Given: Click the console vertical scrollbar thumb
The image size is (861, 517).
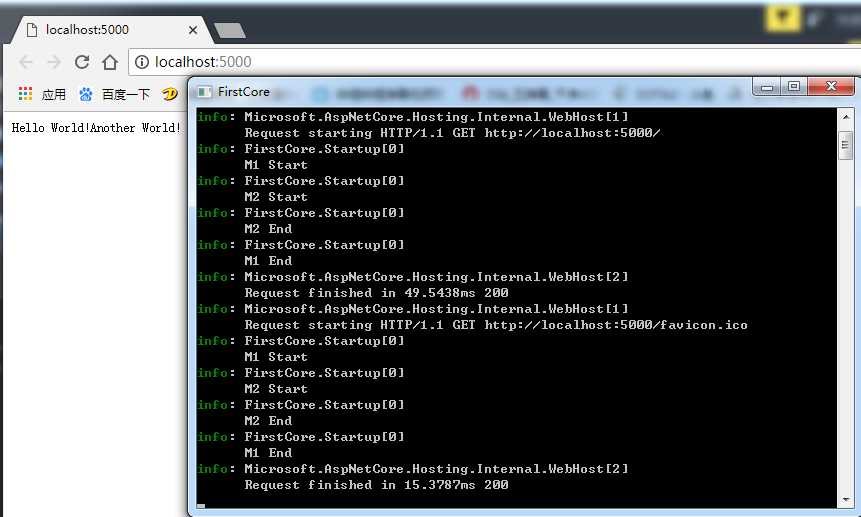Looking at the screenshot, I should tap(846, 145).
